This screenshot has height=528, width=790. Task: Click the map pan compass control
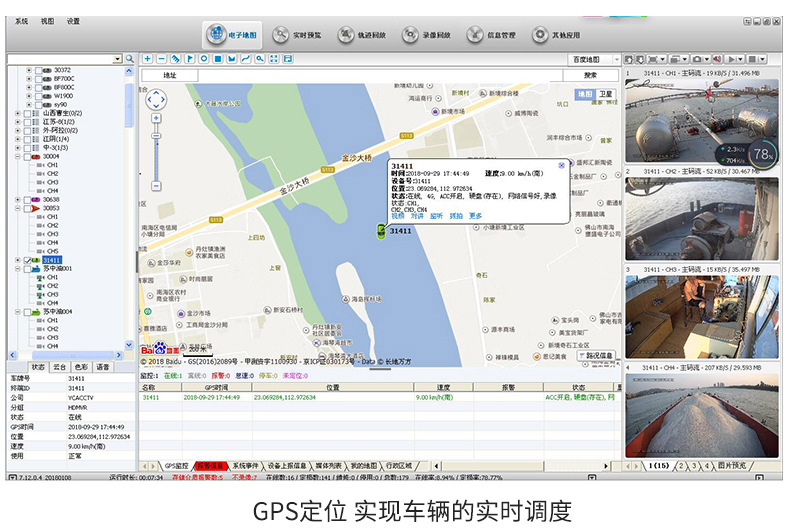156,99
